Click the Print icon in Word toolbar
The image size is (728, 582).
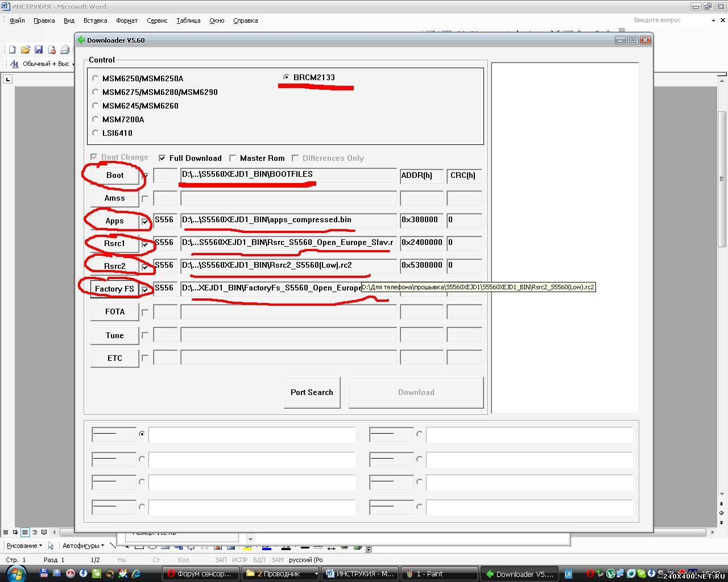tap(64, 50)
